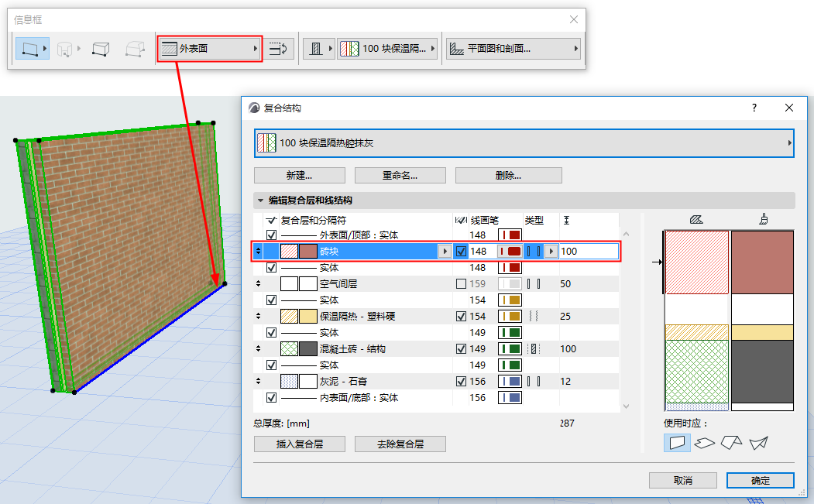Screen dimensions: 814x504
Task: Click the 灰泥 - 石膏 finish type icon
Action: pos(533,382)
